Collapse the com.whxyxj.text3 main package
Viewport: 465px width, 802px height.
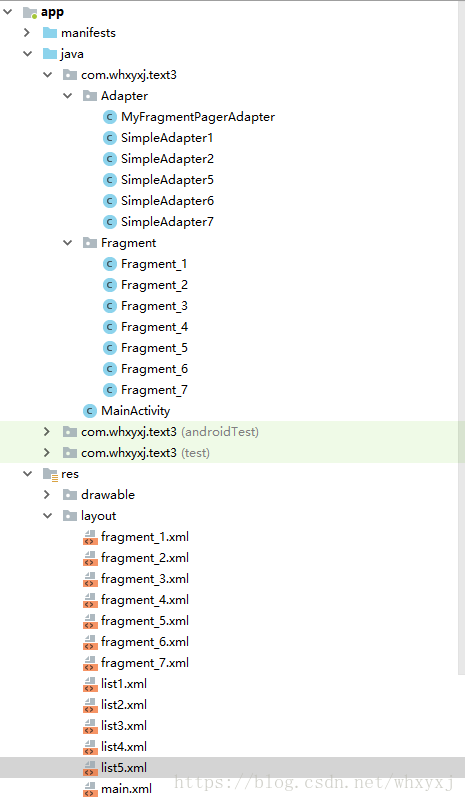[48, 75]
